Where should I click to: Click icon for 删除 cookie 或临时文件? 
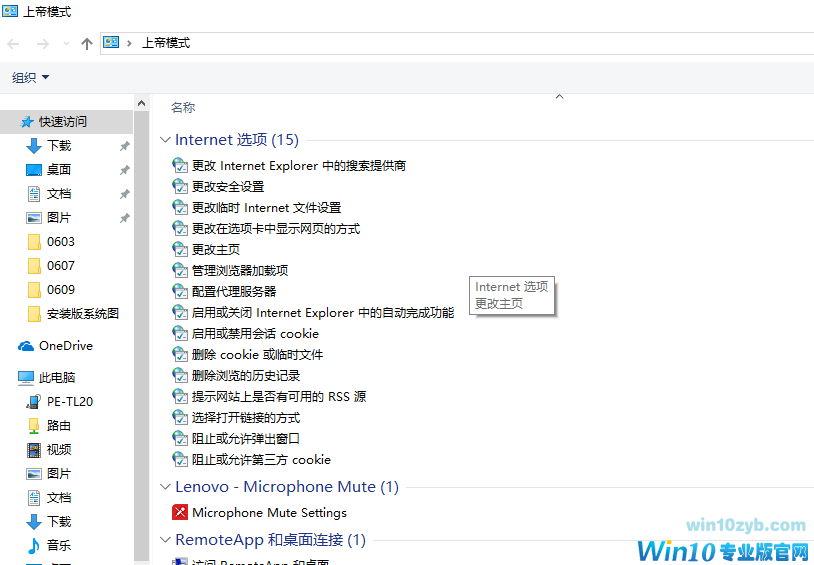[x=180, y=355]
